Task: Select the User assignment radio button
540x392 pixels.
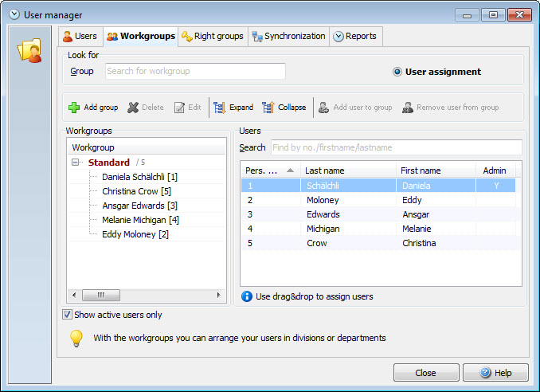Action: click(x=397, y=72)
